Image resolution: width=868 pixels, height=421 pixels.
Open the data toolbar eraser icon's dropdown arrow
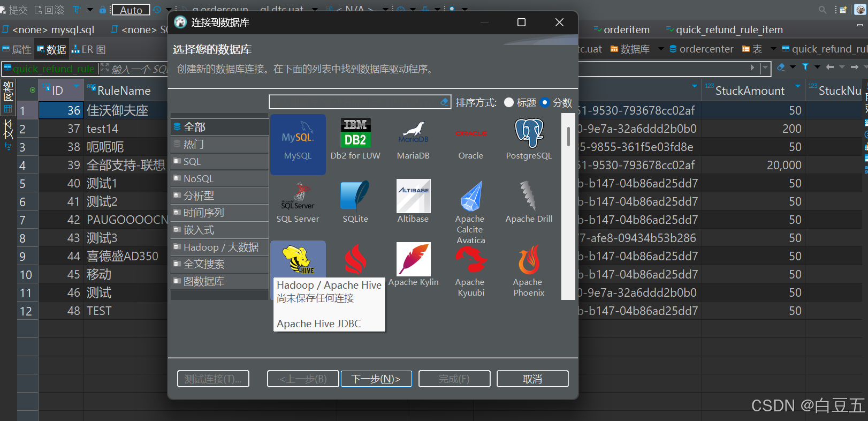(x=793, y=67)
